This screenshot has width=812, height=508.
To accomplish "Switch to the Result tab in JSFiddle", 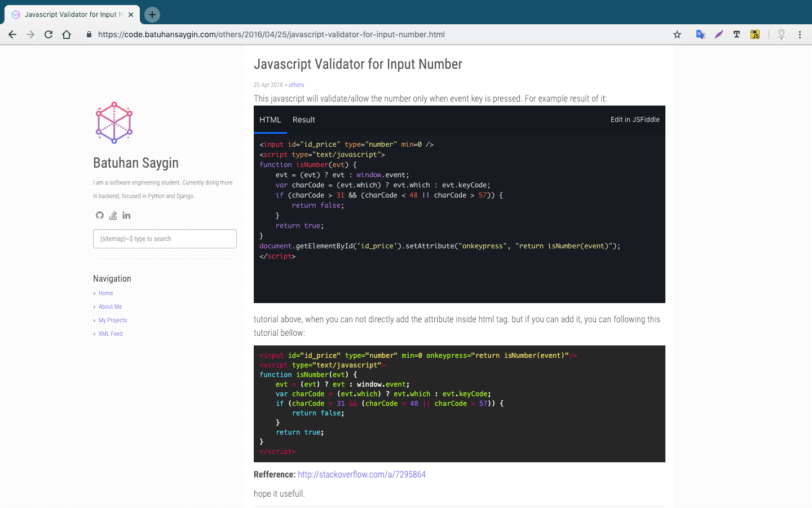I will (x=304, y=120).
